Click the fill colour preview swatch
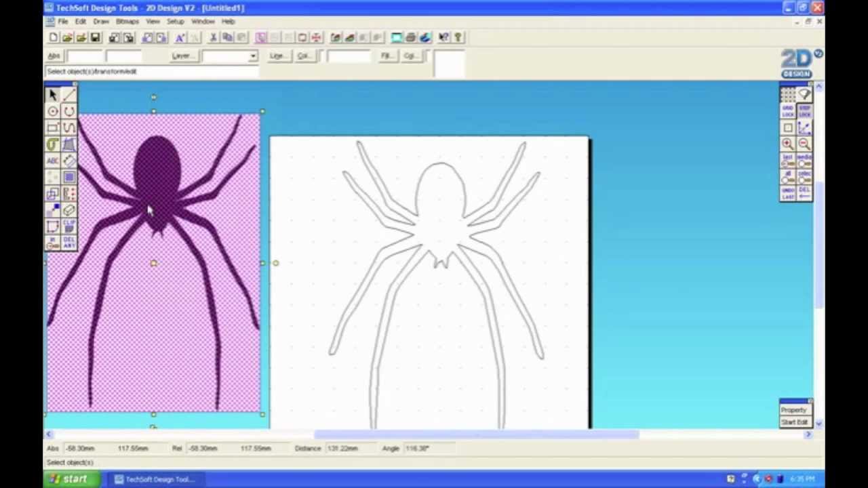This screenshot has width=868, height=488. click(449, 62)
